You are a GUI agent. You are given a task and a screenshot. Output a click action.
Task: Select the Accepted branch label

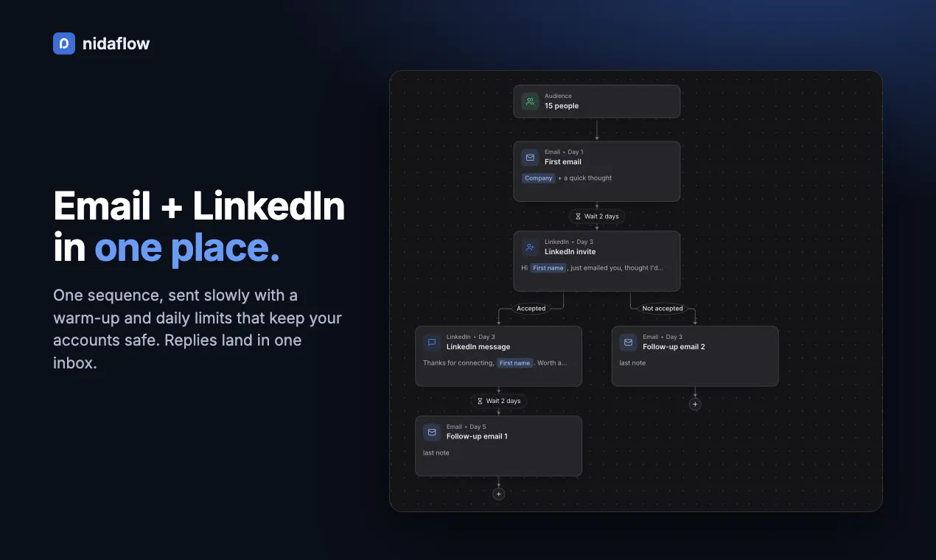coord(531,309)
